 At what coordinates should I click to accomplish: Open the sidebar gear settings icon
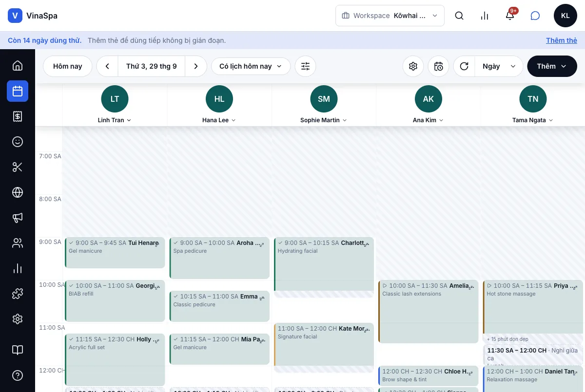pos(18,319)
